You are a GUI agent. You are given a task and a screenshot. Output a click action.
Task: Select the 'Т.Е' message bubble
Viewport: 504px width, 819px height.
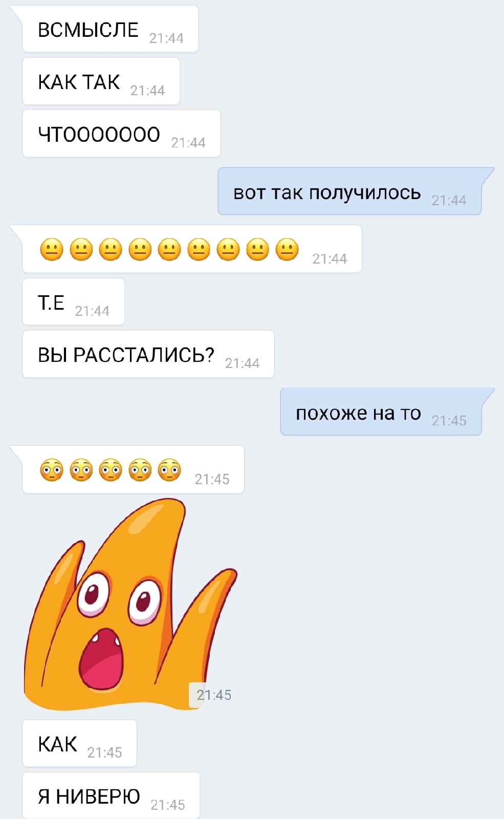(73, 302)
